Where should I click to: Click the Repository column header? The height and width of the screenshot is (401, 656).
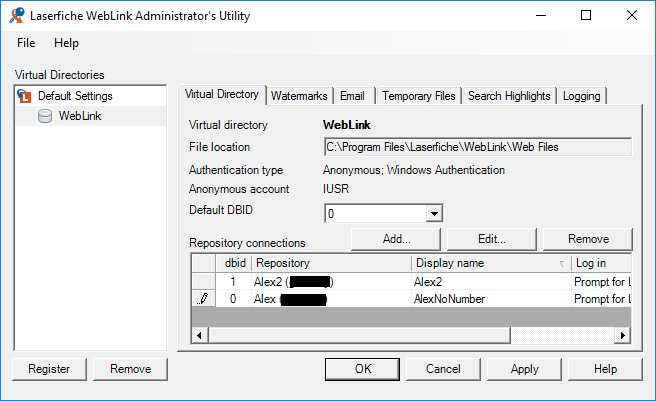[x=331, y=263]
